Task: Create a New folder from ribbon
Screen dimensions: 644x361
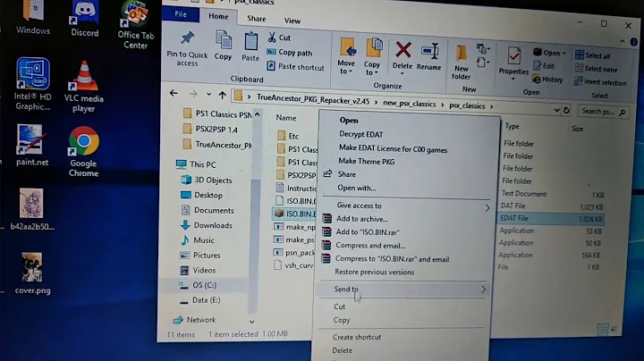Action: (x=461, y=62)
